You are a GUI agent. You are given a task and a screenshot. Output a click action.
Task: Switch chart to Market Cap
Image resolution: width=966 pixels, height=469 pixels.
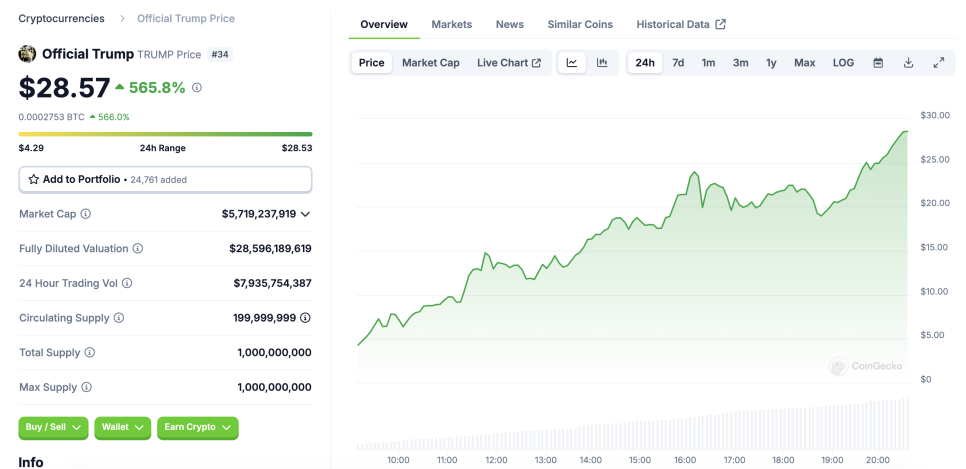pyautogui.click(x=431, y=63)
